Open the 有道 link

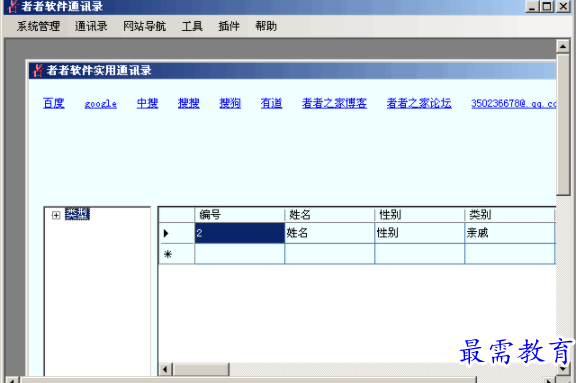pyautogui.click(x=271, y=103)
